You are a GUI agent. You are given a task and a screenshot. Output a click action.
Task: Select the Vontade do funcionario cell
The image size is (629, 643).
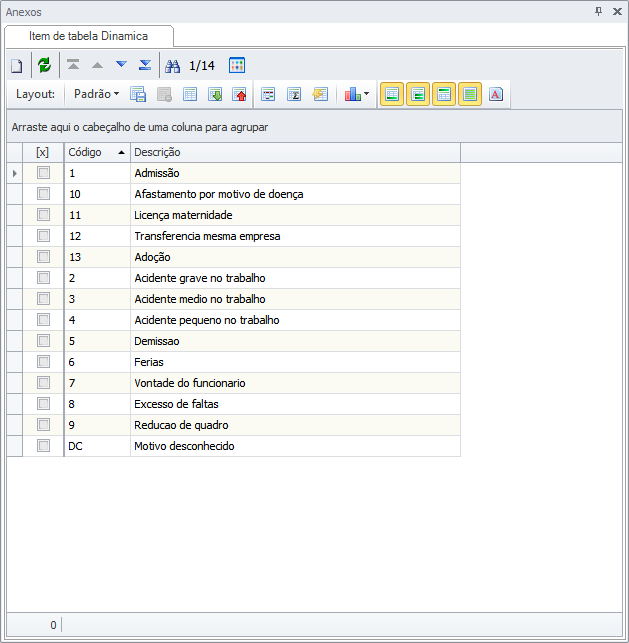point(295,383)
